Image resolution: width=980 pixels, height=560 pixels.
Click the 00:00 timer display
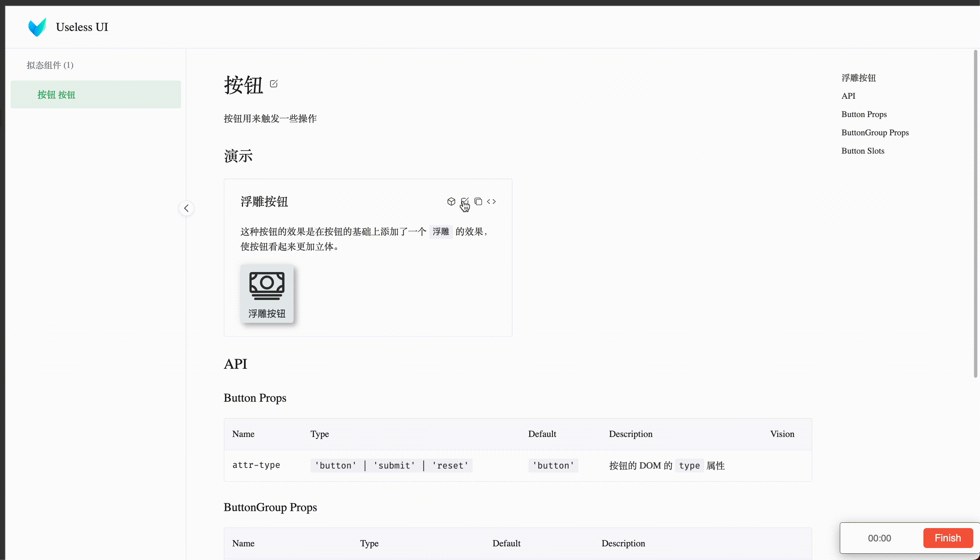[x=879, y=538]
